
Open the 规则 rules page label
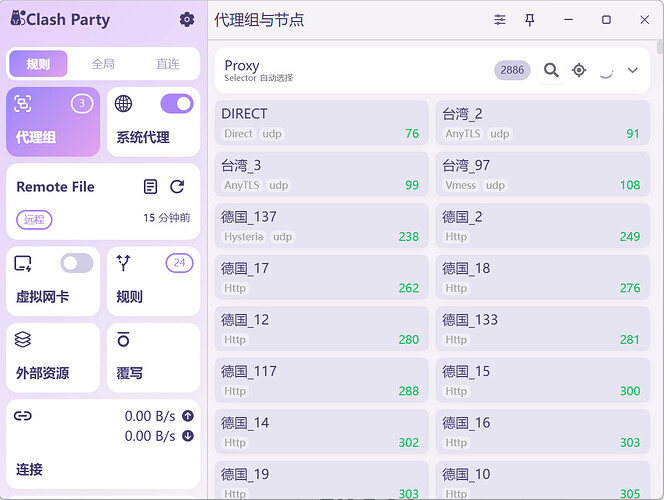129,297
